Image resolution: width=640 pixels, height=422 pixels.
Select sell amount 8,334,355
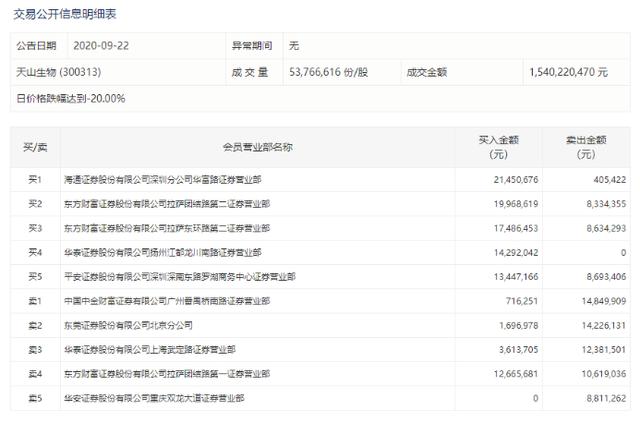pos(607,204)
